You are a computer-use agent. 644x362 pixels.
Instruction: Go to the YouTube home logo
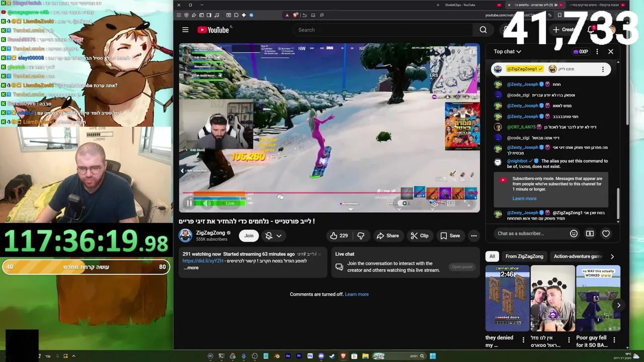[213, 30]
